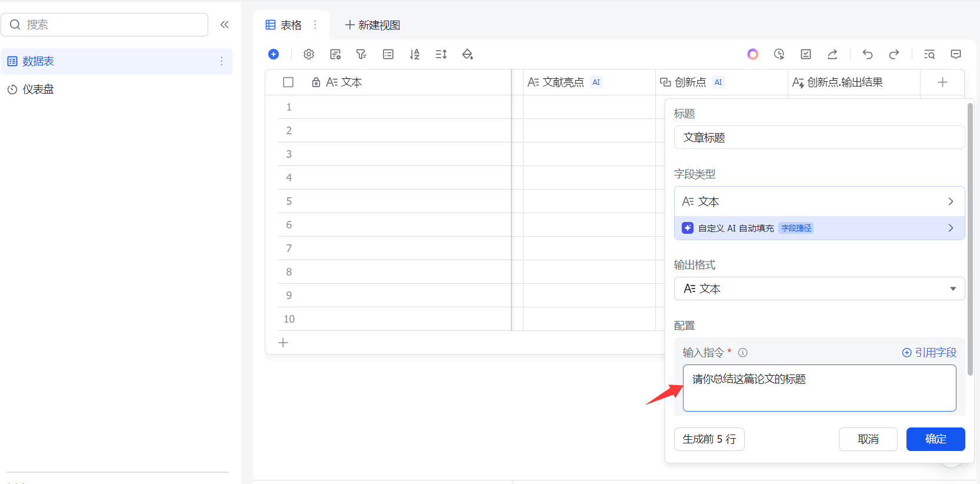Open the 输出格式 dropdown

pyautogui.click(x=819, y=289)
